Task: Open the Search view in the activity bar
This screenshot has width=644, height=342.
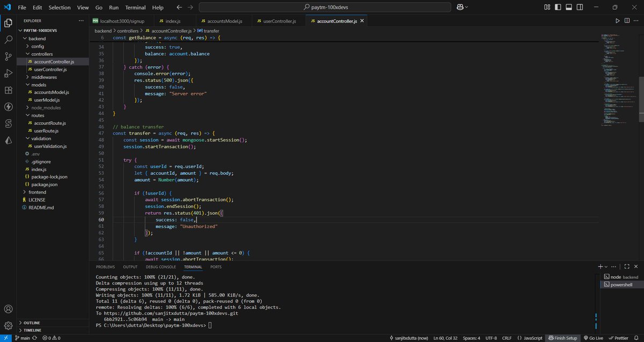Action: (8, 39)
